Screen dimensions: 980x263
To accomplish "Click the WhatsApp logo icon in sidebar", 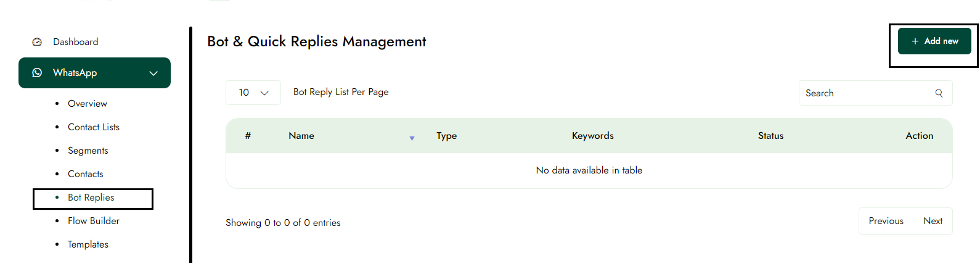I will [37, 73].
